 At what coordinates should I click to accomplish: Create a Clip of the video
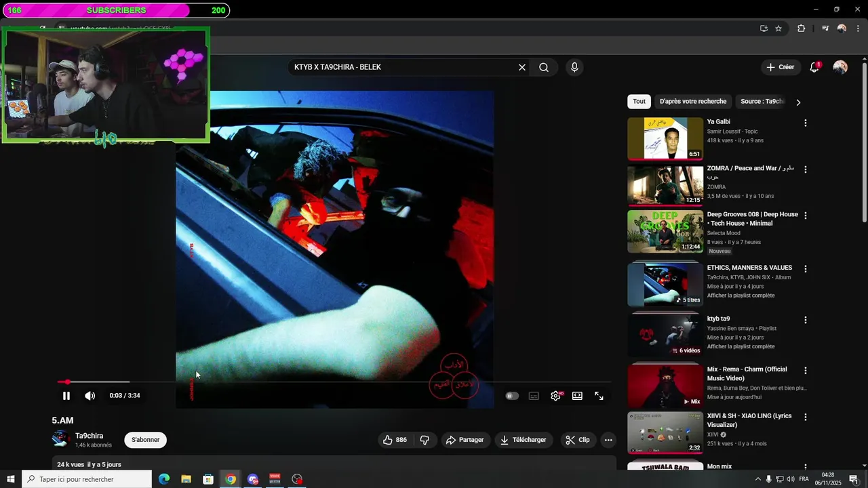578,440
